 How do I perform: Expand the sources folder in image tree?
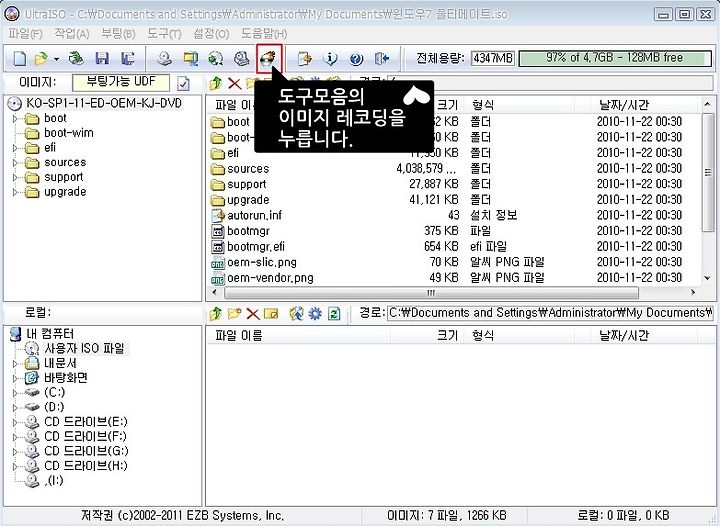[15, 163]
